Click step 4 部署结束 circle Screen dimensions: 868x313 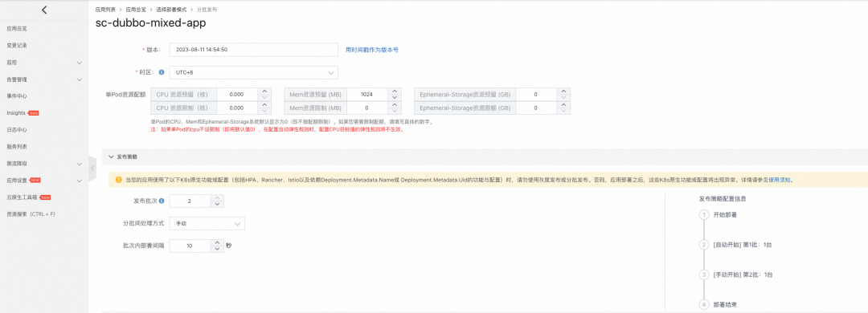704,304
